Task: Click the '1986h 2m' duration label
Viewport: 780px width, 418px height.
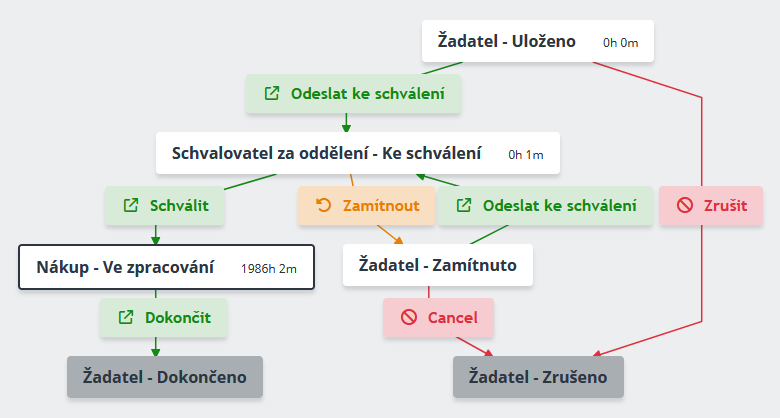Action: click(269, 268)
